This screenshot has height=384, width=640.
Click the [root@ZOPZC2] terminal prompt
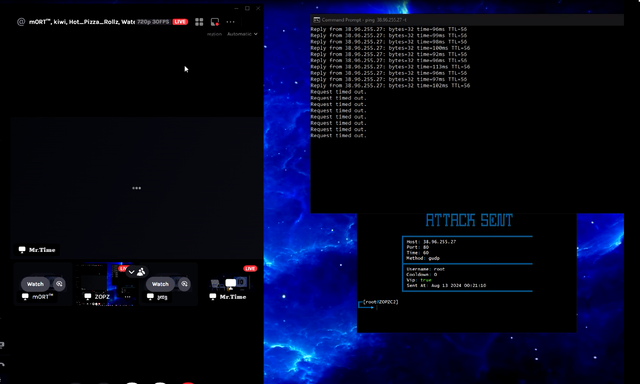tap(380, 302)
